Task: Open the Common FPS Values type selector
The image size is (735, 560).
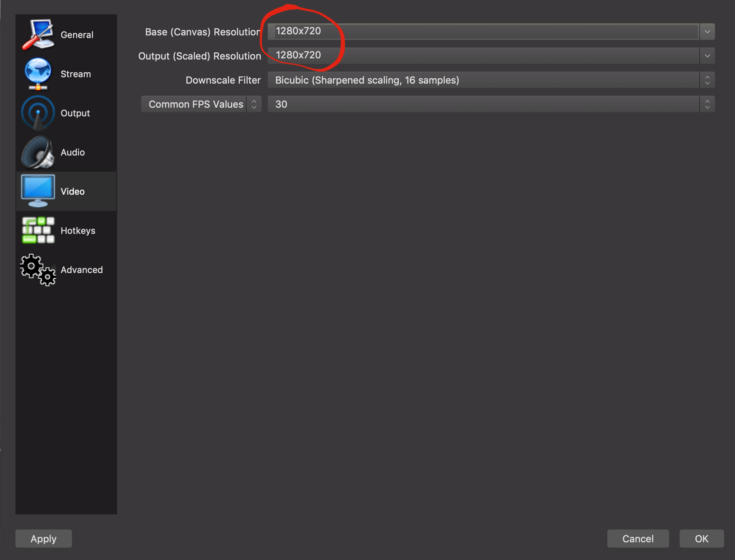Action: pyautogui.click(x=201, y=104)
